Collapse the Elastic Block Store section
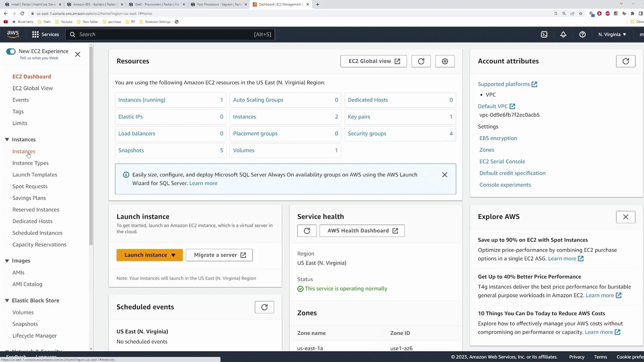This screenshot has width=644, height=362. (x=7, y=300)
